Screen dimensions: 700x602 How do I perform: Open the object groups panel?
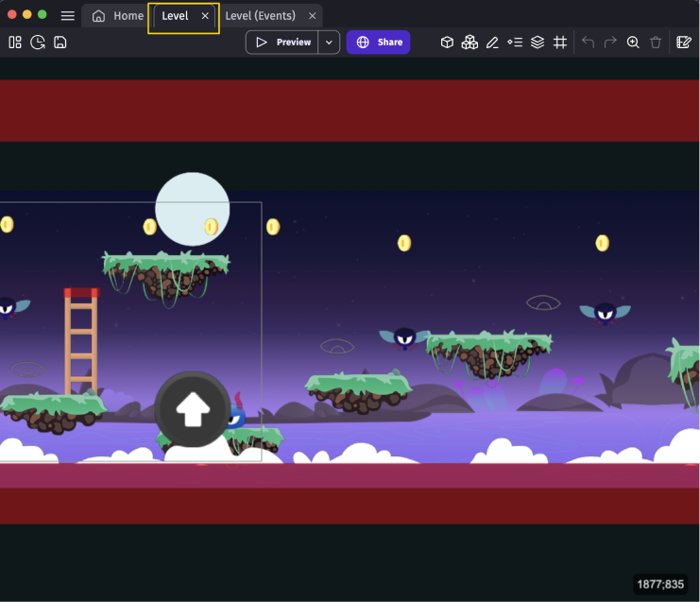[470, 43]
